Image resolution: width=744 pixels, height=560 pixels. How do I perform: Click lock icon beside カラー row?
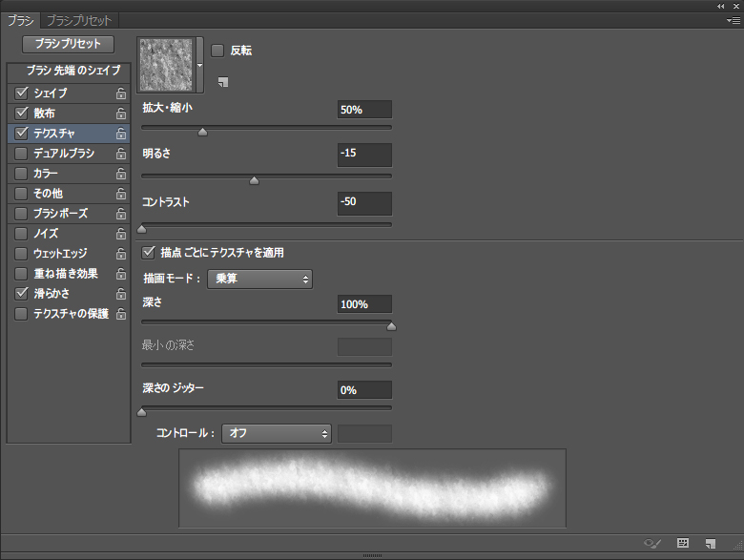click(x=121, y=174)
